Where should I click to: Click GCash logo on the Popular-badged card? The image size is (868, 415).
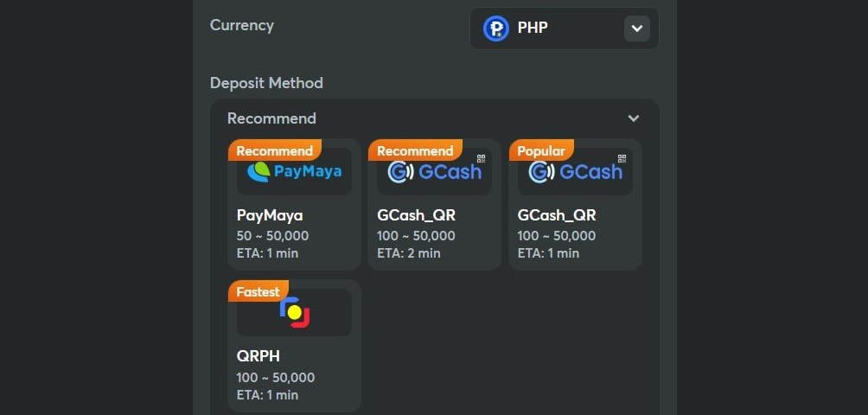coord(575,172)
